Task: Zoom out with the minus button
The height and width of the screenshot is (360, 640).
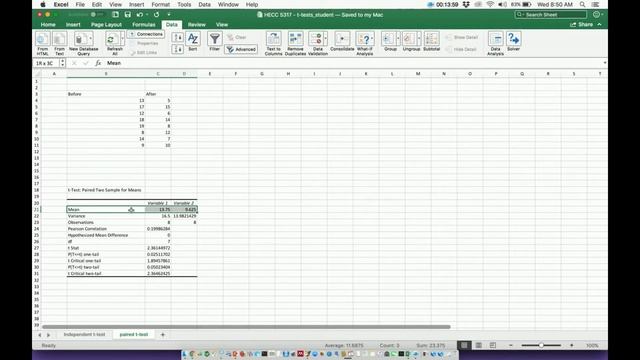Action: click(511, 345)
